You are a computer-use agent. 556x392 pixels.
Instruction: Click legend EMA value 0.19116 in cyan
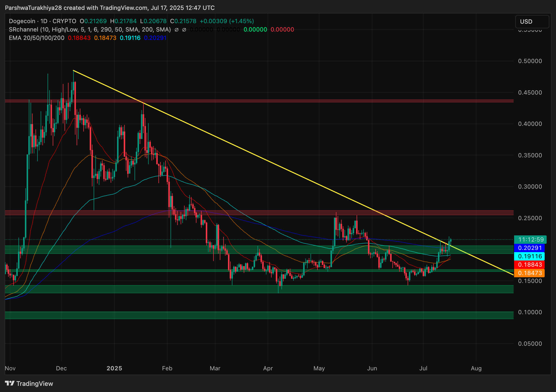coord(130,38)
